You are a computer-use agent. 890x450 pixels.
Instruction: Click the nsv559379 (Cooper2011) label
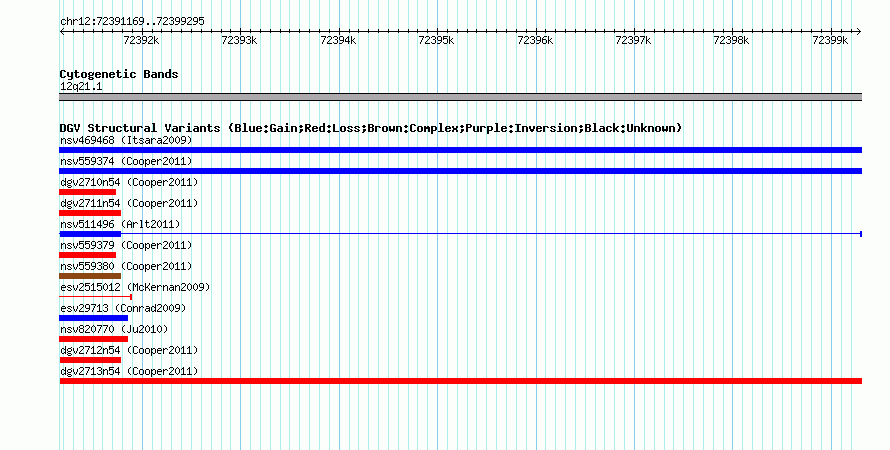(126, 245)
